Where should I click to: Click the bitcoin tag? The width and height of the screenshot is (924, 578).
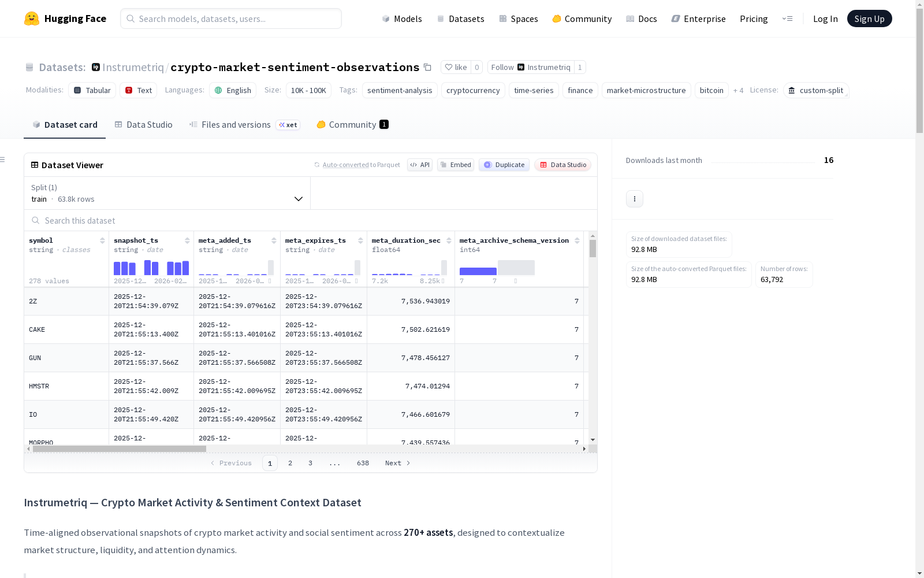(711, 90)
